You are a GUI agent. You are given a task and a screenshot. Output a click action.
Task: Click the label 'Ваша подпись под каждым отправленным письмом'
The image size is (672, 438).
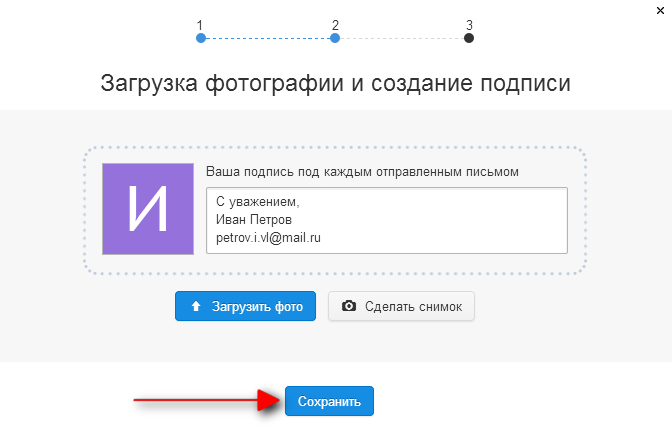(x=362, y=172)
